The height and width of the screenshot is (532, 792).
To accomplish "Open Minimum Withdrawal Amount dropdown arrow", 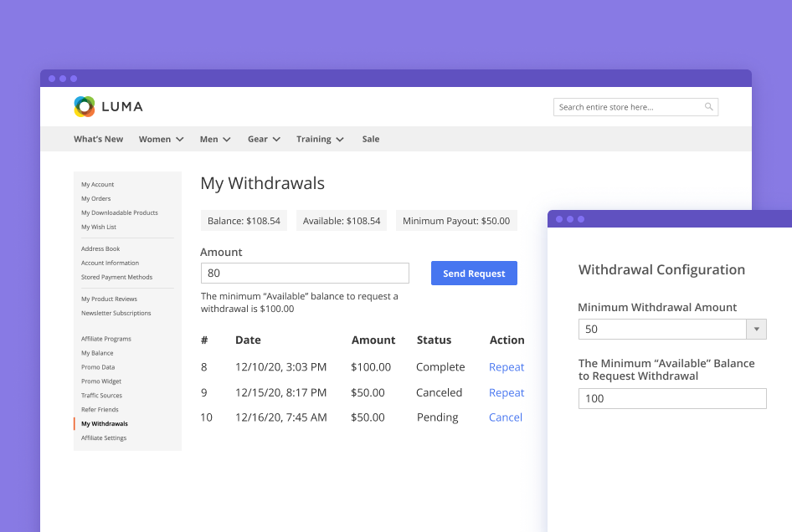I will [x=756, y=330].
